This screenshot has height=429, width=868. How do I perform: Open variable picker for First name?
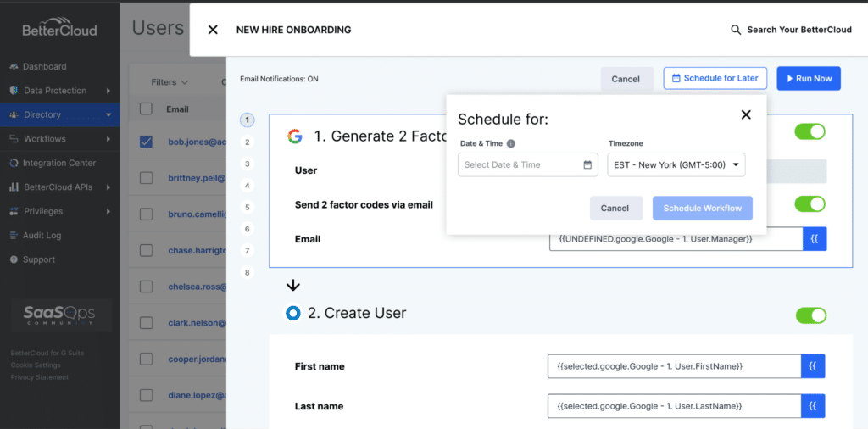pyautogui.click(x=813, y=366)
